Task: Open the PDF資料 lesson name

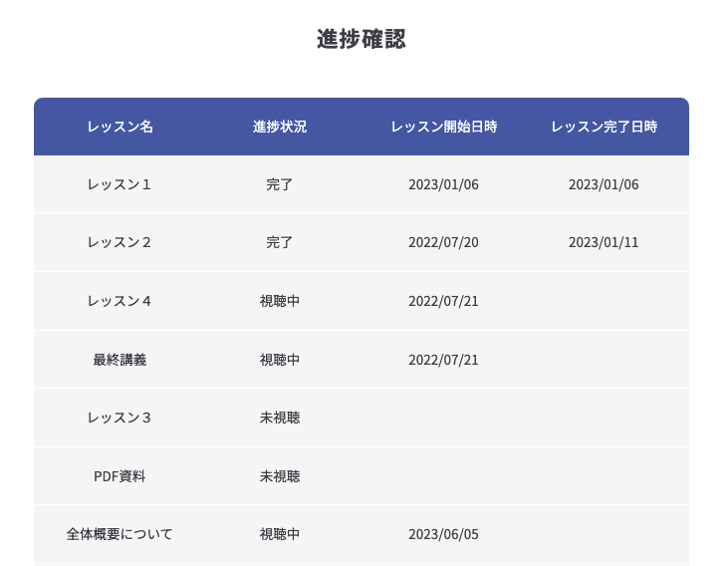Action: 120,476
